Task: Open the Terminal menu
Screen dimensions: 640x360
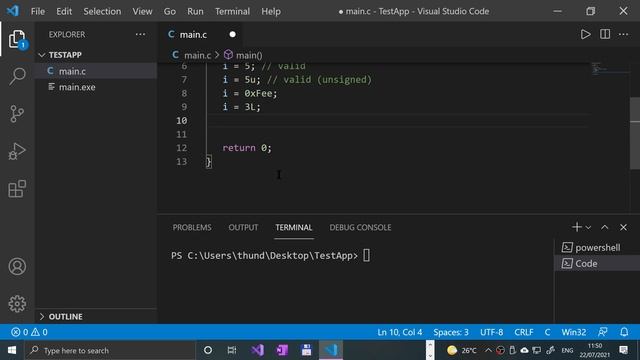Action: [232, 11]
